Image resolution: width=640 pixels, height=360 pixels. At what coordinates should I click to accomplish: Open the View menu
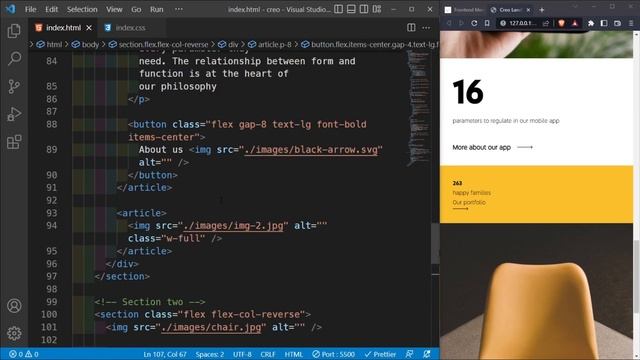coord(114,9)
